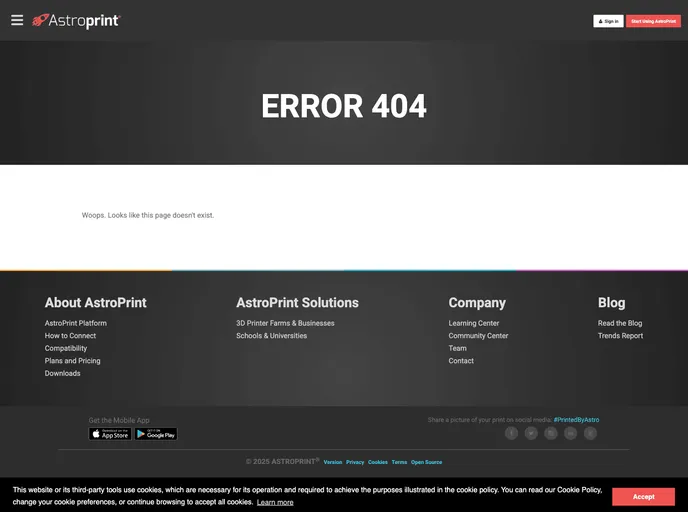The height and width of the screenshot is (512, 688).
Task: Click the 'Woops. Looks like this page doesn't exist.' text
Action: [148, 215]
